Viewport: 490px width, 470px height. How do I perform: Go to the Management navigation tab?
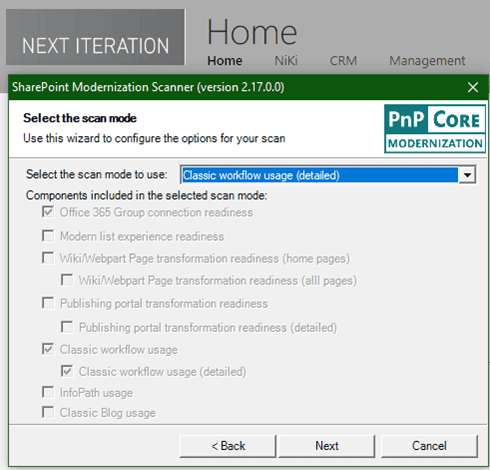point(427,61)
